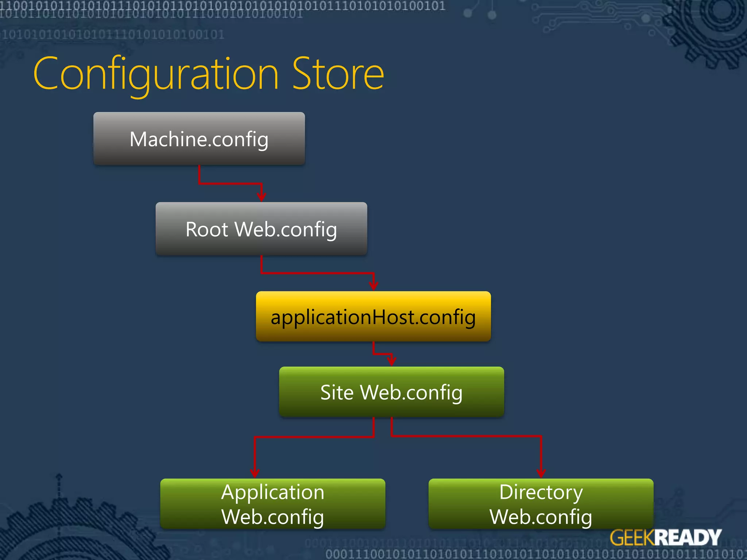The image size is (747, 560).
Task: Select the Site Web.config green box
Action: pyautogui.click(x=391, y=392)
